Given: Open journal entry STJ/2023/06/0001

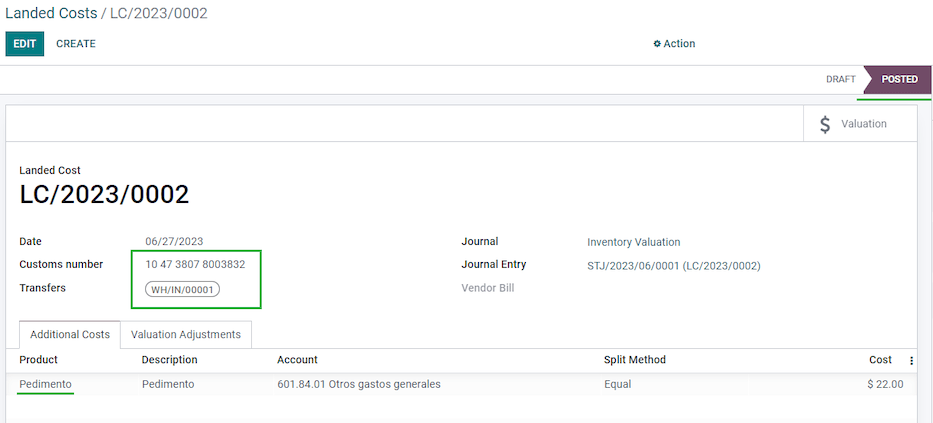Looking at the screenshot, I should (x=673, y=266).
